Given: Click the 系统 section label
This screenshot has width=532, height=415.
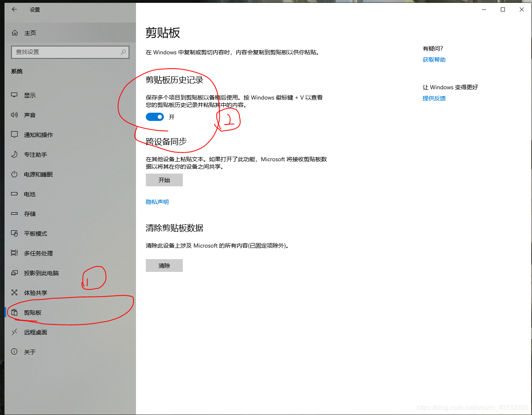Looking at the screenshot, I should coord(17,71).
